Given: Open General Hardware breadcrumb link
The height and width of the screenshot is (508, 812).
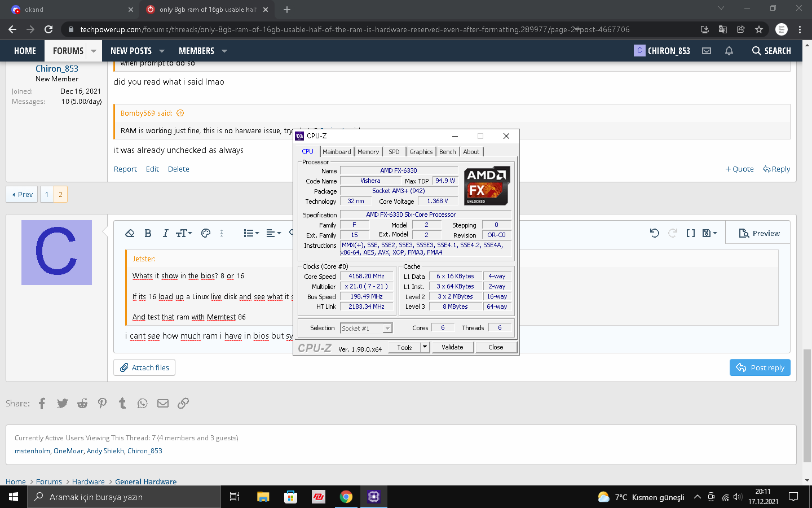Looking at the screenshot, I should coord(145,481).
